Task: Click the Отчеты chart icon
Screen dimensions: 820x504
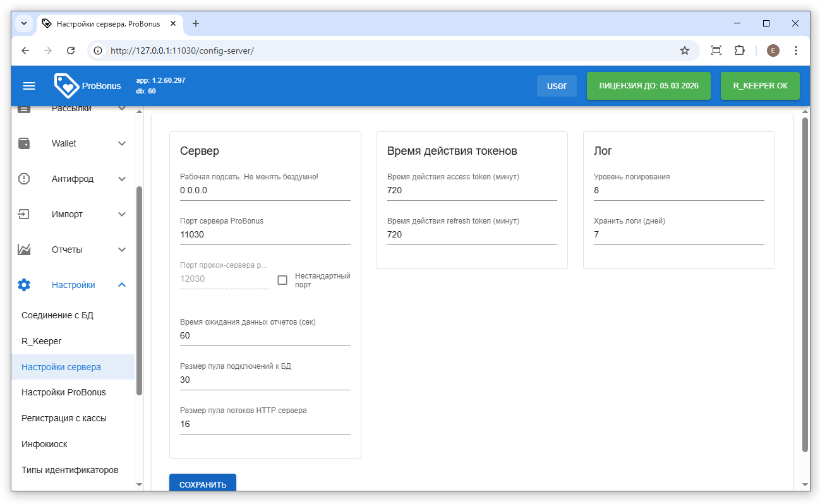Action: (x=24, y=249)
